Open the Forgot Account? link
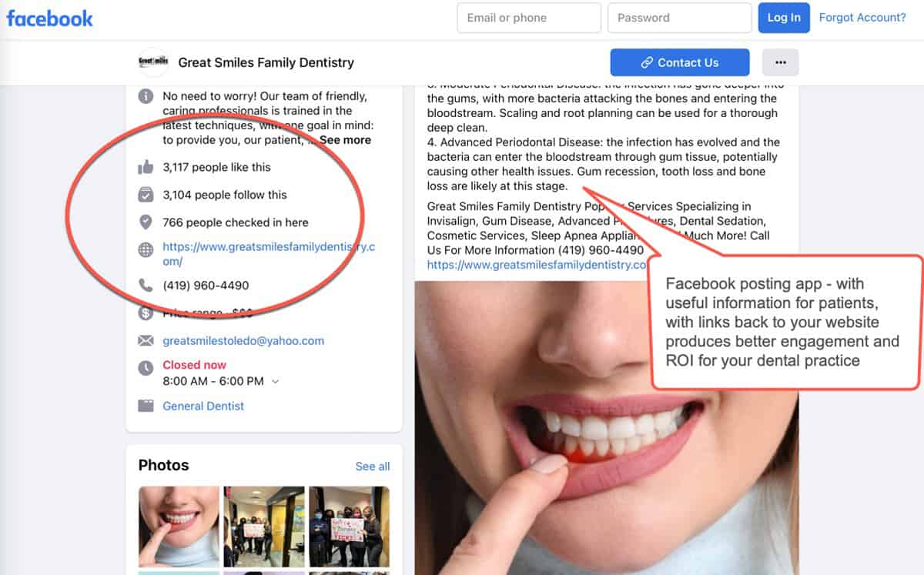 (x=862, y=18)
